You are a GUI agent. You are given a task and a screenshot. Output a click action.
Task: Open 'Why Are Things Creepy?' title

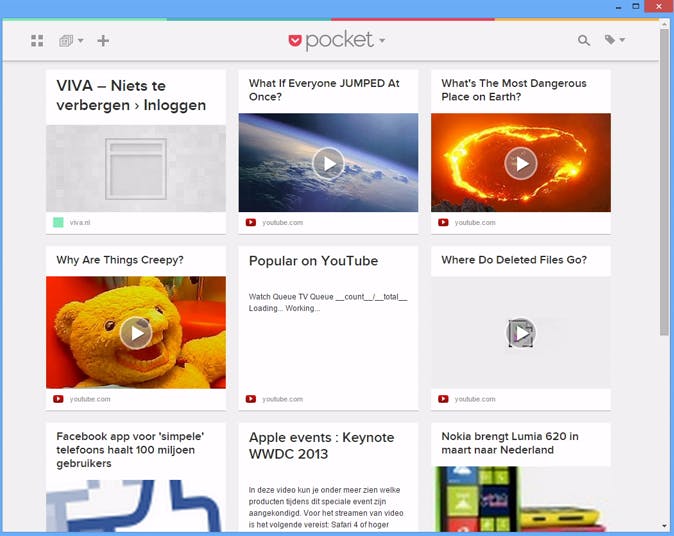[x=120, y=260]
